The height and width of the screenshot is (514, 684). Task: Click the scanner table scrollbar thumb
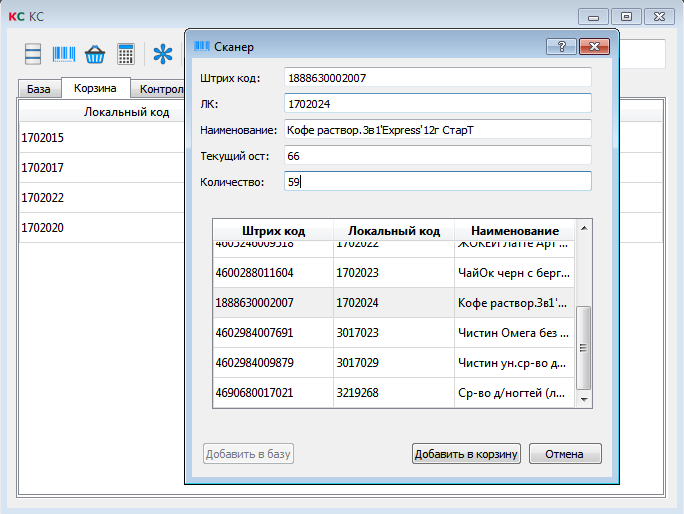click(x=583, y=347)
